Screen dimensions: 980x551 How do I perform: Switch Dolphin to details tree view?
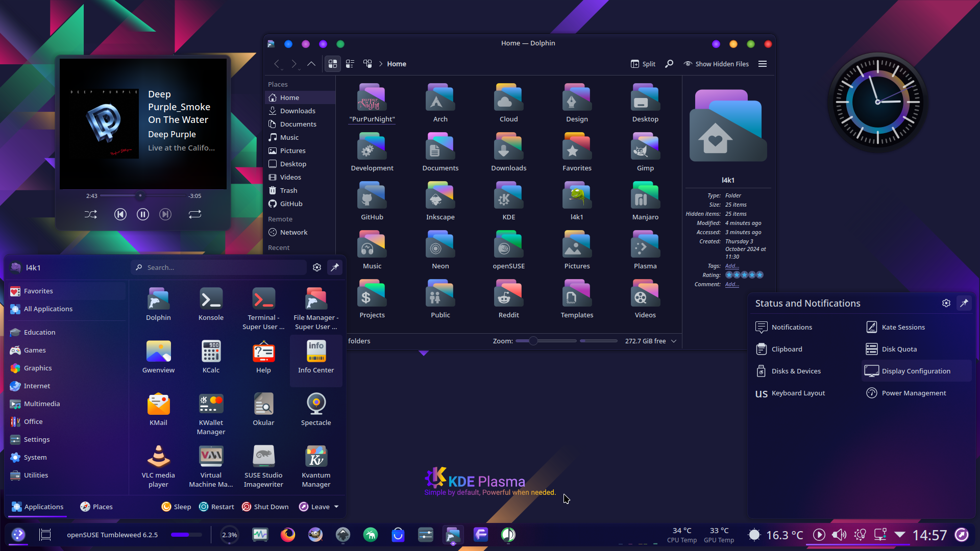tap(367, 64)
